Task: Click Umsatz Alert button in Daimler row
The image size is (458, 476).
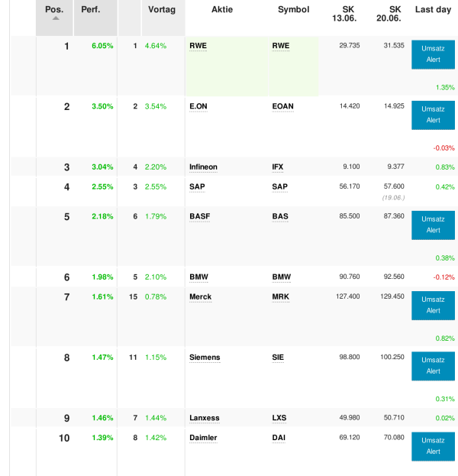Action: point(433,446)
